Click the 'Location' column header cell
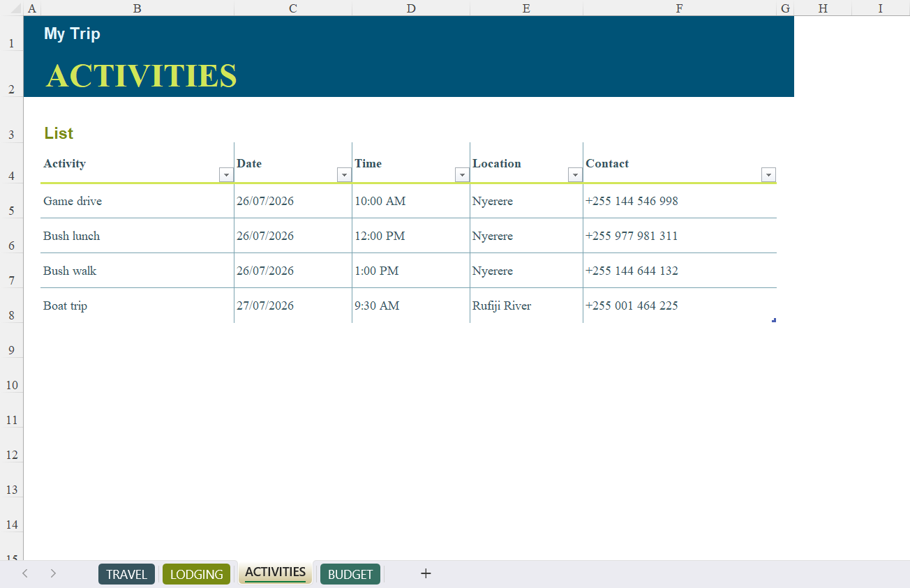This screenshot has width=910, height=588. (527, 163)
